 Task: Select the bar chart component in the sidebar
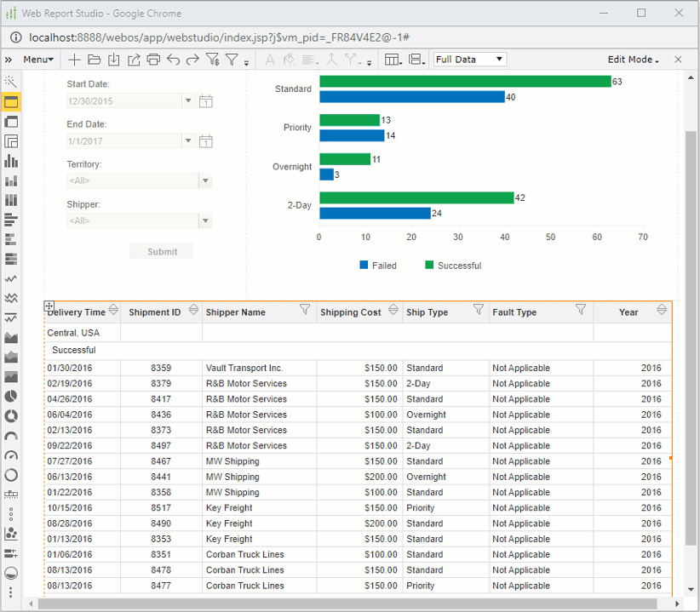11,160
